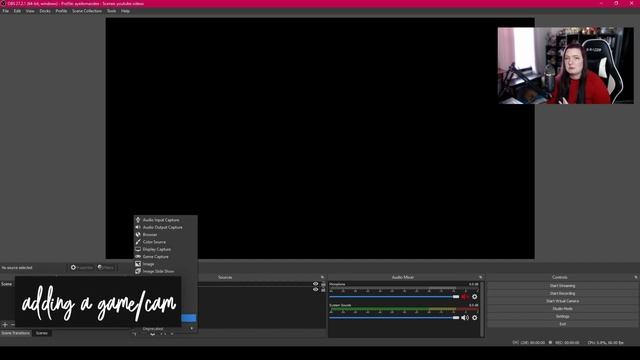The width and height of the screenshot is (640, 360).
Task: Open the Help menu
Action: [125, 11]
